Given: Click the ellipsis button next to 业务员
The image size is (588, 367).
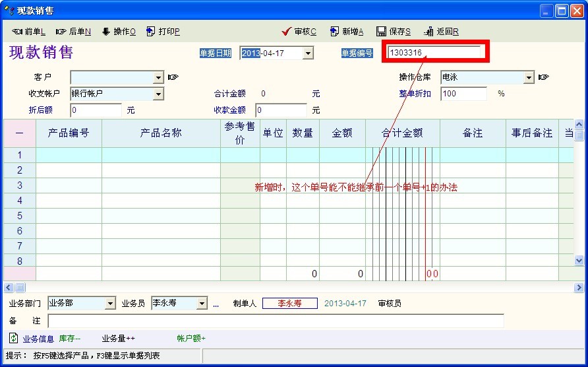Looking at the screenshot, I should pos(216,304).
